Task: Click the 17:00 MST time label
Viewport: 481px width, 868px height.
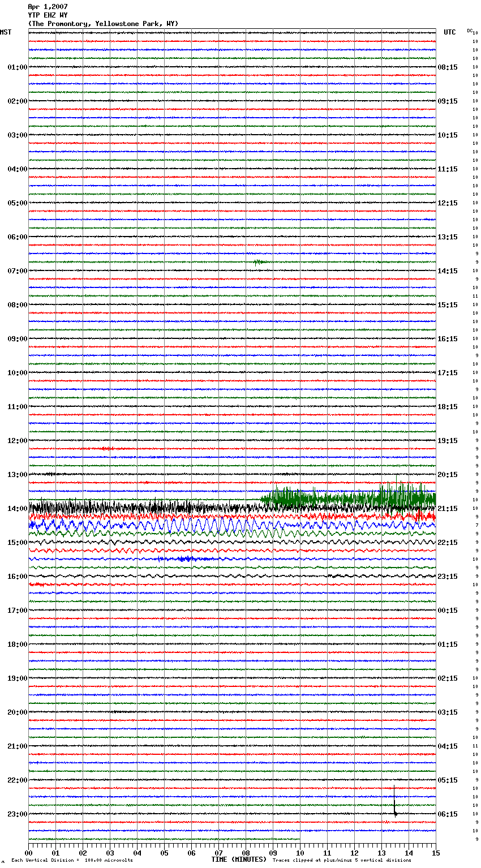Action: [18, 611]
